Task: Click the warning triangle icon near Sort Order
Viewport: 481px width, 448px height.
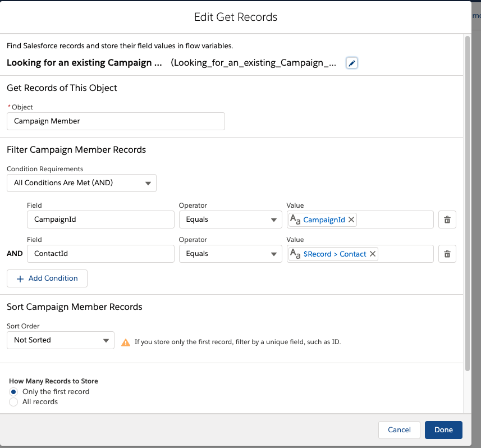Action: pos(126,342)
